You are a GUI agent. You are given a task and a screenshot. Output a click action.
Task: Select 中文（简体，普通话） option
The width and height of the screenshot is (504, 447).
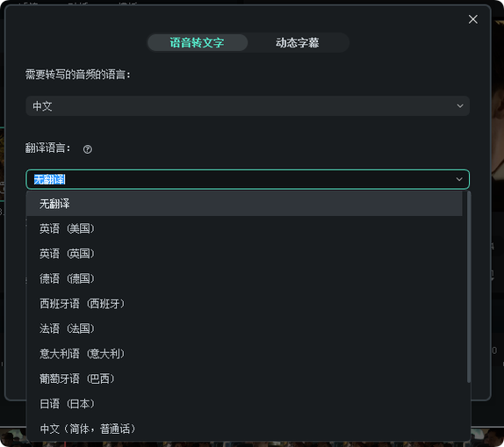pos(244,429)
